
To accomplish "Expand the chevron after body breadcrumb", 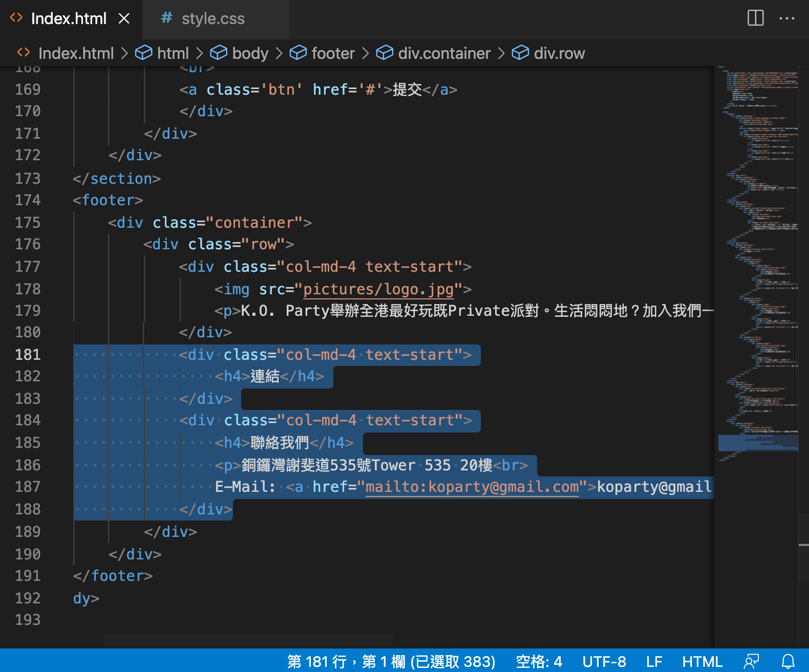I will pos(279,53).
